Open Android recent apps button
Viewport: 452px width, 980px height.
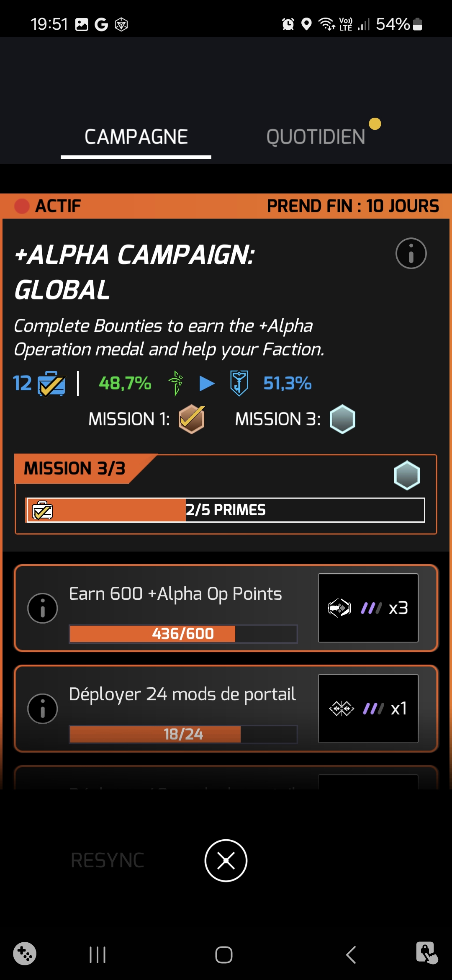click(98, 955)
